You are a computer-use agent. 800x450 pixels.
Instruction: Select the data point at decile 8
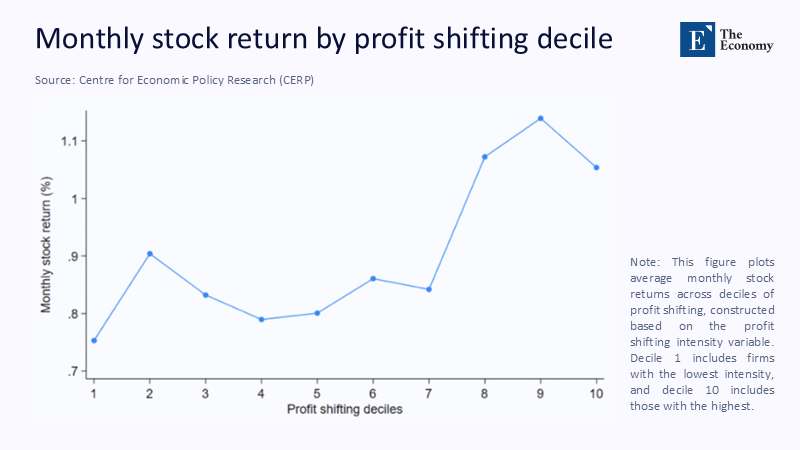pyautogui.click(x=485, y=157)
